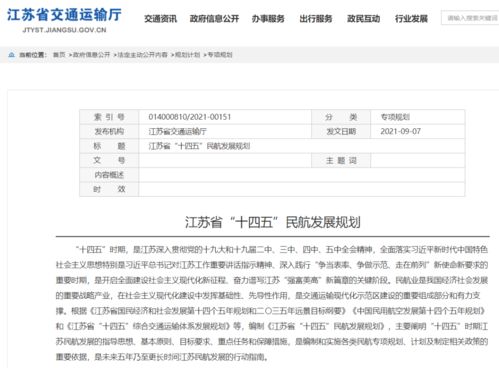Image resolution: width=499 pixels, height=368 pixels.
Task: Open the 政民互动 menu
Action: click(x=364, y=19)
